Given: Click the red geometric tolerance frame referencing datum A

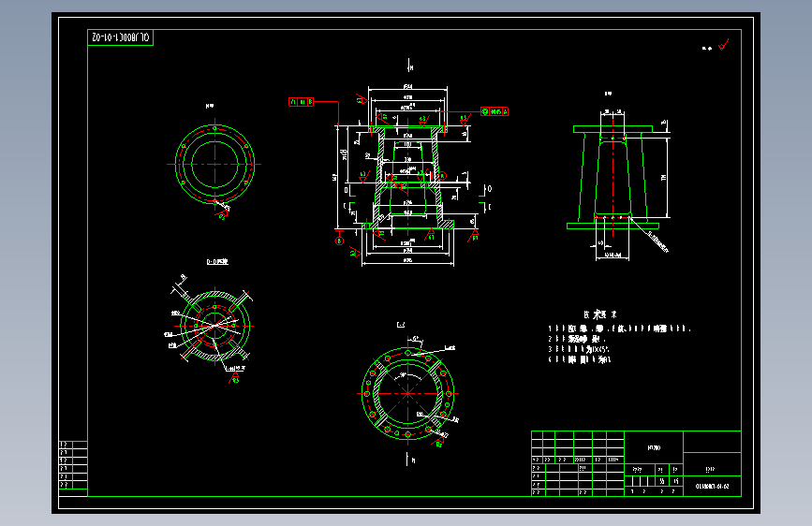Looking at the screenshot, I should tap(494, 111).
